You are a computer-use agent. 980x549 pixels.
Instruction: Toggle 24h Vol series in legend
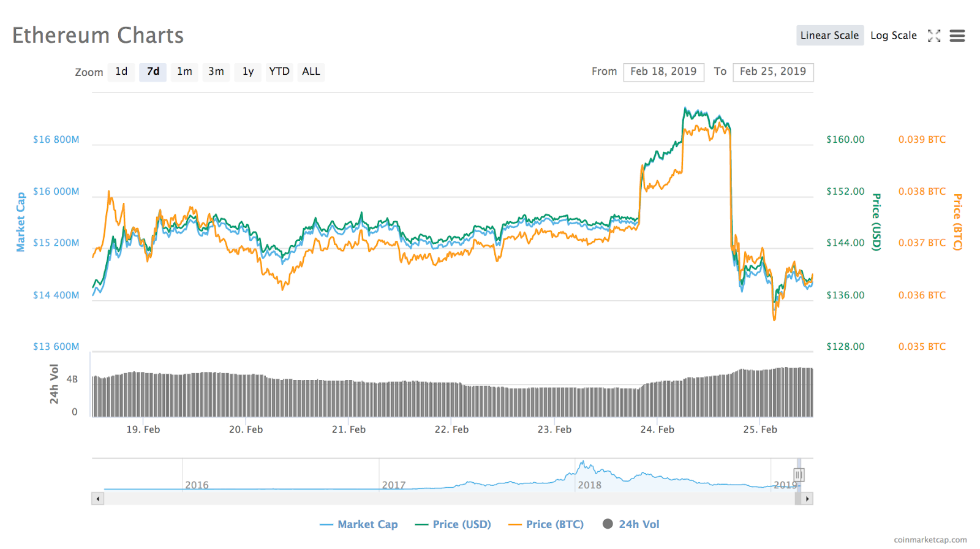(631, 524)
